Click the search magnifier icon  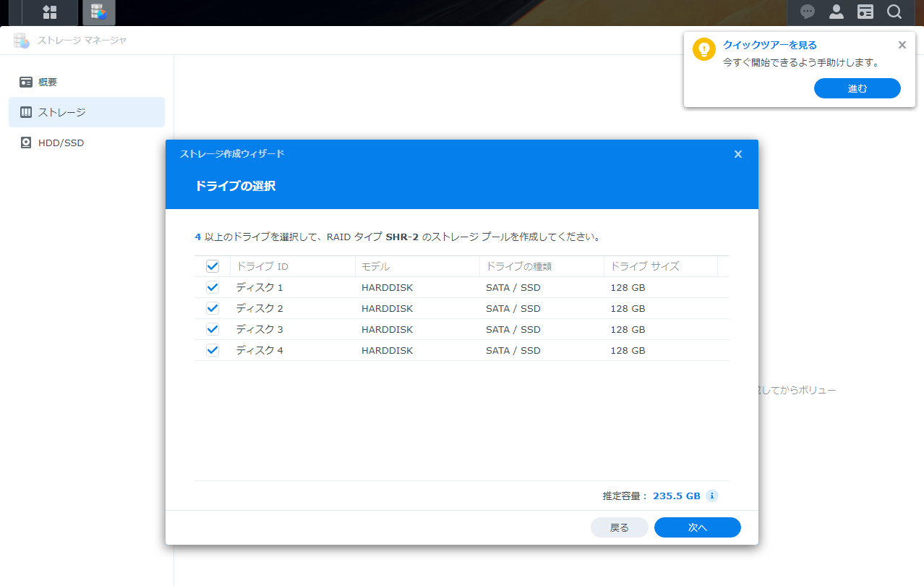pyautogui.click(x=894, y=12)
